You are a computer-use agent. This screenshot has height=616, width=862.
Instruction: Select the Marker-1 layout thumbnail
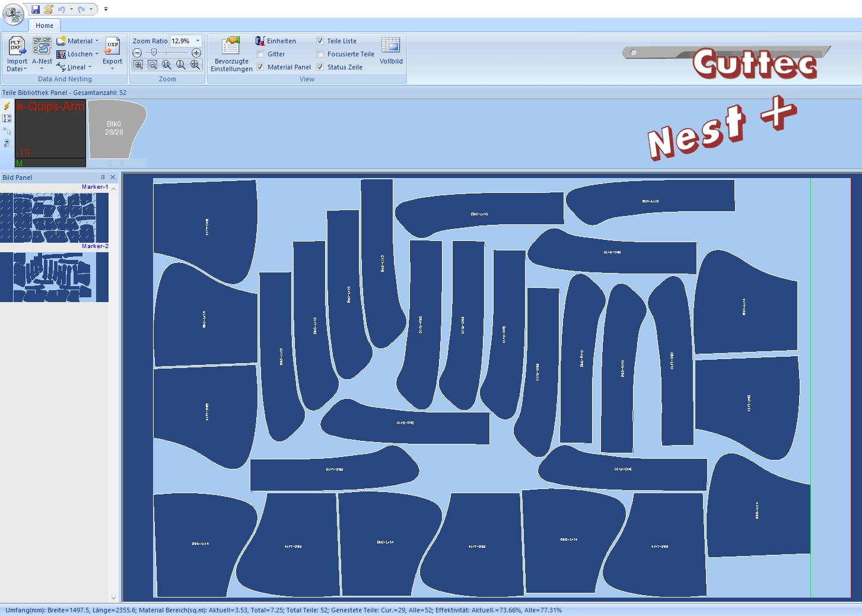(54, 217)
